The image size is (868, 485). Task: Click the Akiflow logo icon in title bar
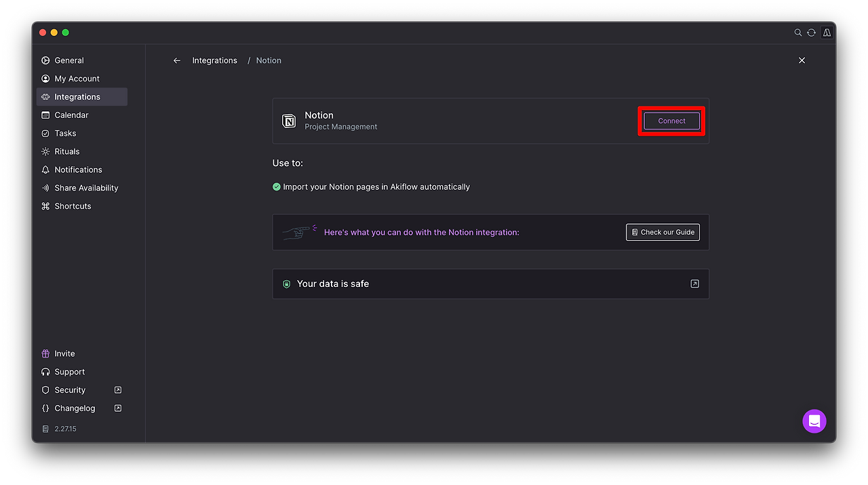coord(827,33)
